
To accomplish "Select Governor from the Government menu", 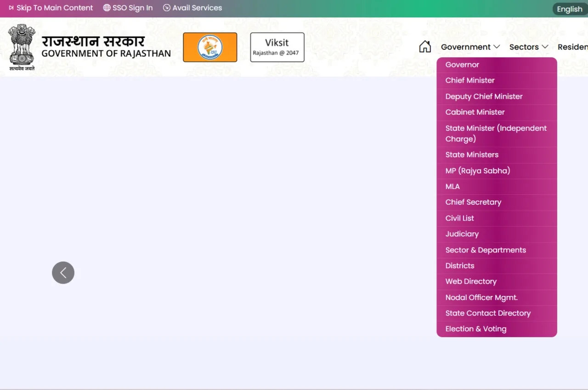I will pyautogui.click(x=462, y=64).
